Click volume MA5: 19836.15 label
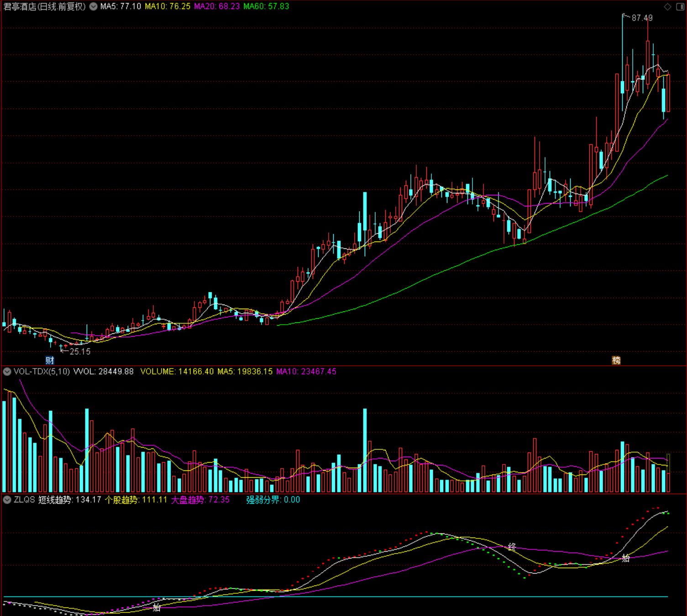This screenshot has height=616, width=687. [245, 371]
